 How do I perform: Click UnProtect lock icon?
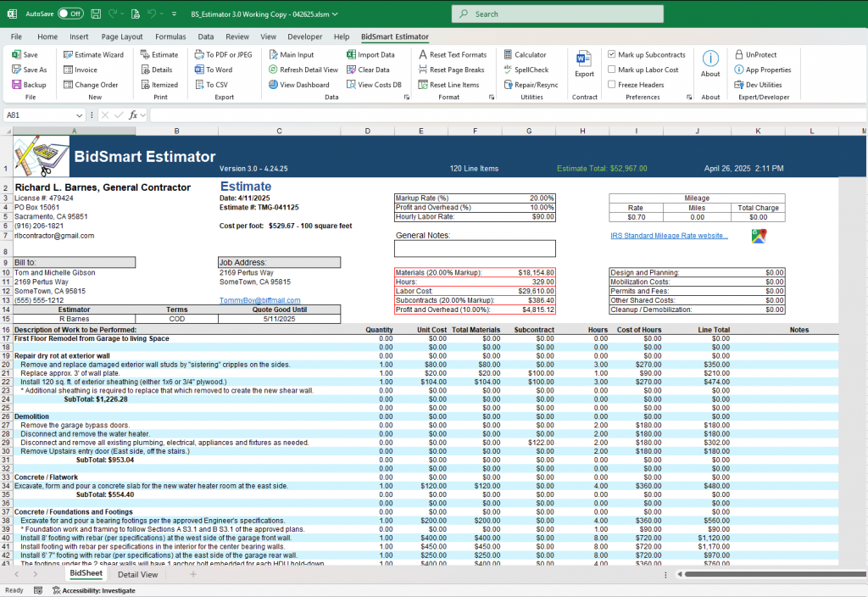coord(738,55)
